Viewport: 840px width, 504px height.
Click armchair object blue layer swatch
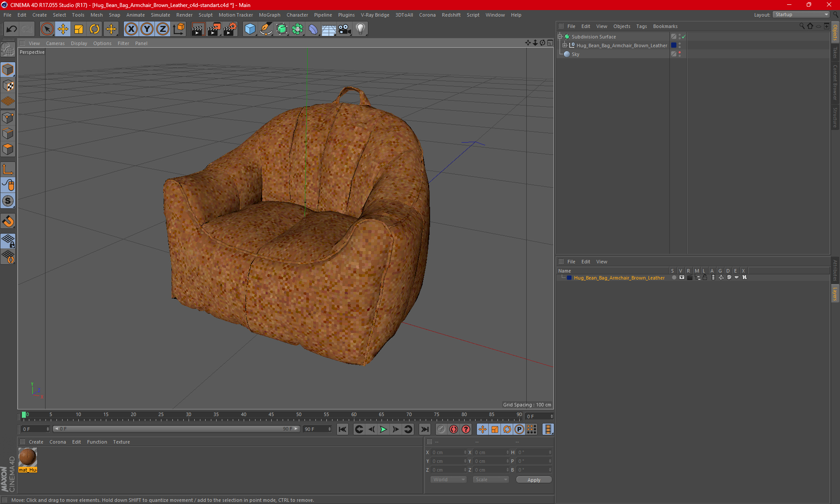tap(674, 45)
